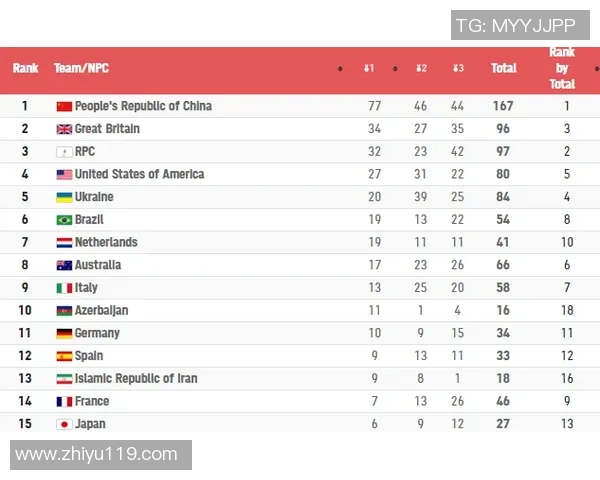
Task: Sort by the Rank by Total header
Action: tap(562, 68)
